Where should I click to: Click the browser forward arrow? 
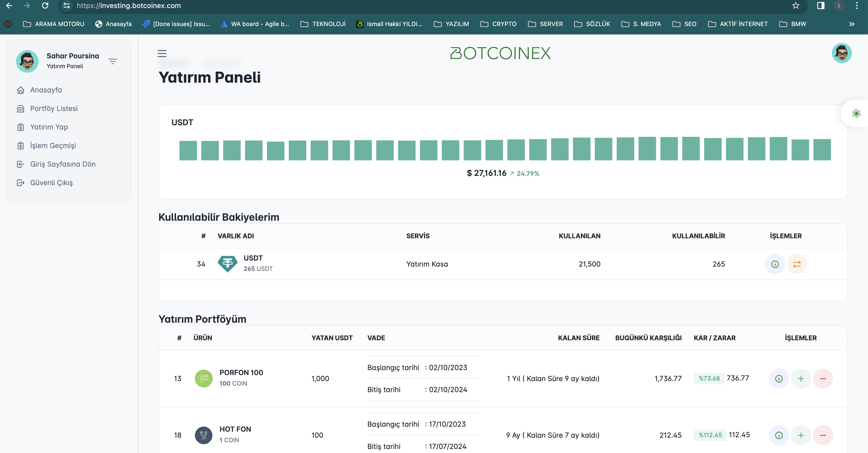(x=27, y=6)
